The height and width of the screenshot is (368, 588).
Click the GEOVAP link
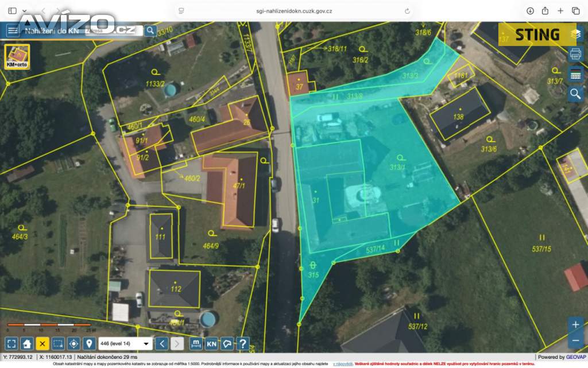pyautogui.click(x=575, y=357)
